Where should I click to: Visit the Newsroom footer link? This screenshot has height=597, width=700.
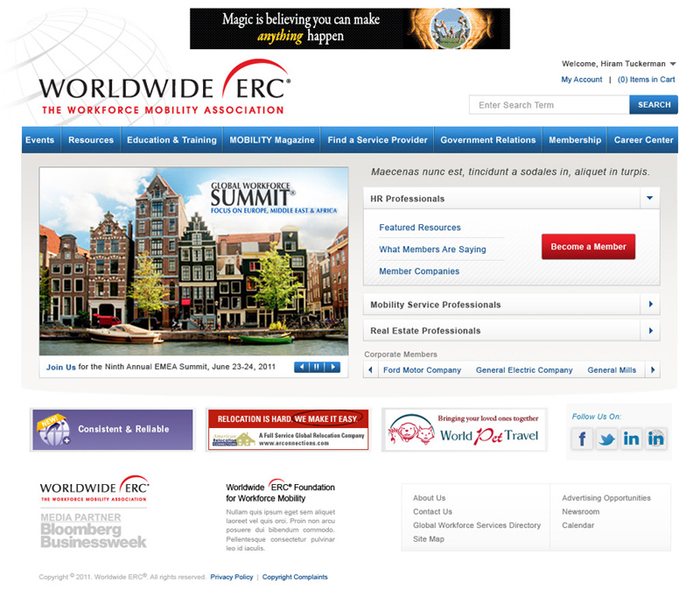tap(581, 512)
